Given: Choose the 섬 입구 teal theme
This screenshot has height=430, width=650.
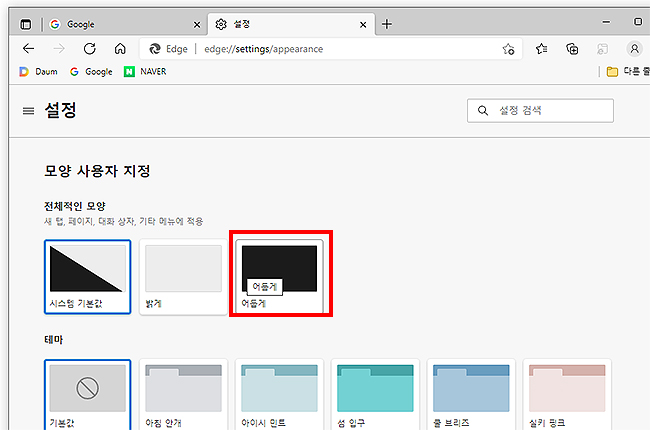Looking at the screenshot, I should [375, 394].
